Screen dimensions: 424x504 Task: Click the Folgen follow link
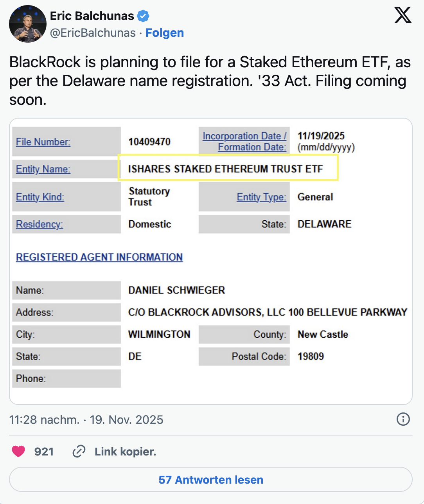(165, 33)
